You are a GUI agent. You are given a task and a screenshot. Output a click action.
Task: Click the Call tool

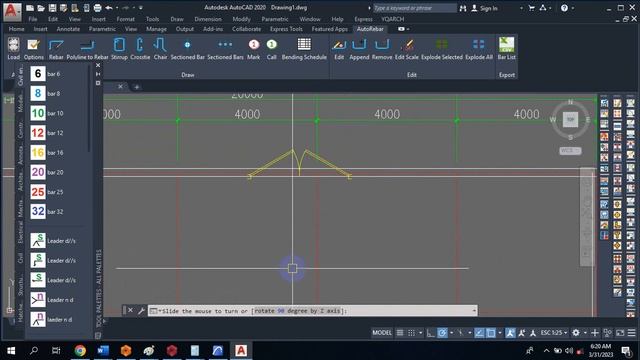point(271,49)
